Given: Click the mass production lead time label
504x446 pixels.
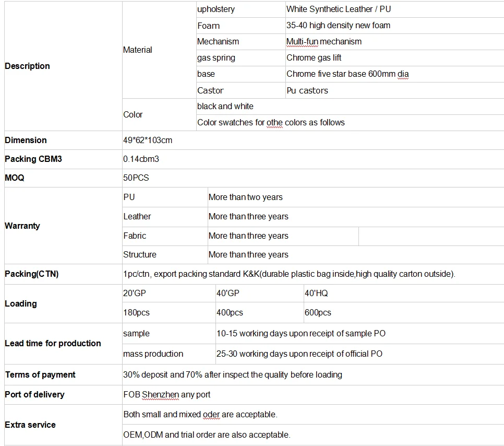Looking at the screenshot, I should (153, 354).
